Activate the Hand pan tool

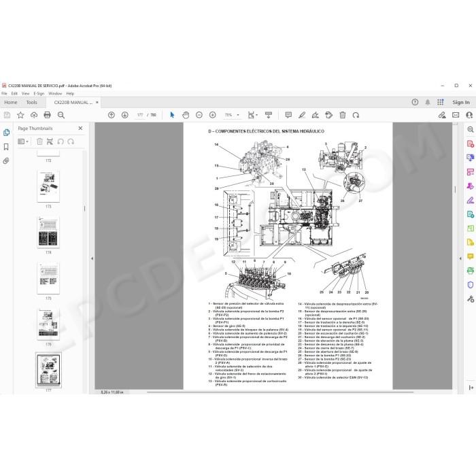coord(186,115)
